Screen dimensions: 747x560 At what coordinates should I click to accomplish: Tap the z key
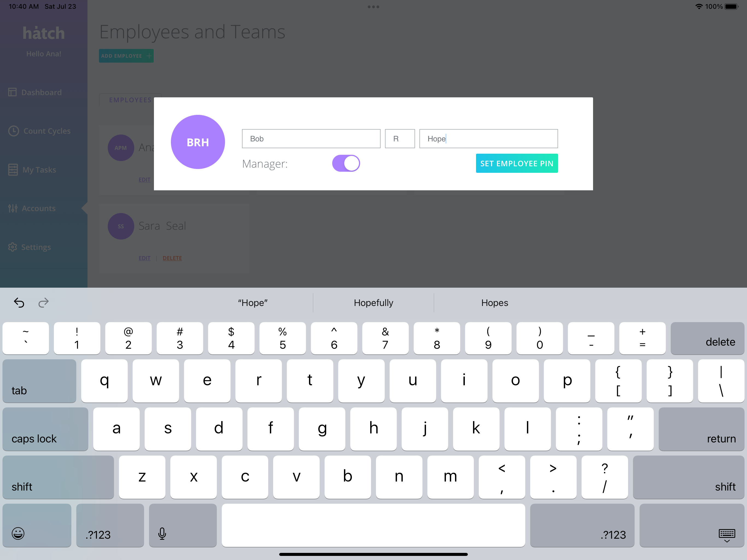pos(142,477)
